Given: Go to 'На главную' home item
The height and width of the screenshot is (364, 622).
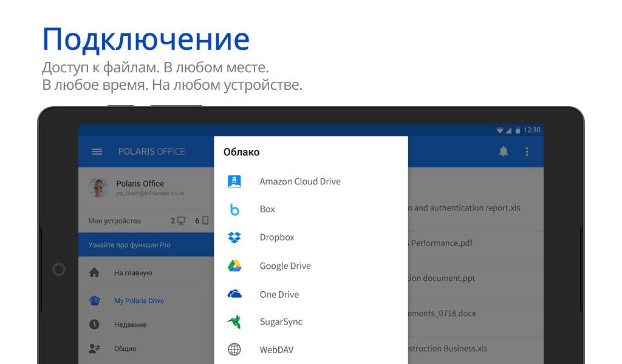Looking at the screenshot, I should [133, 273].
